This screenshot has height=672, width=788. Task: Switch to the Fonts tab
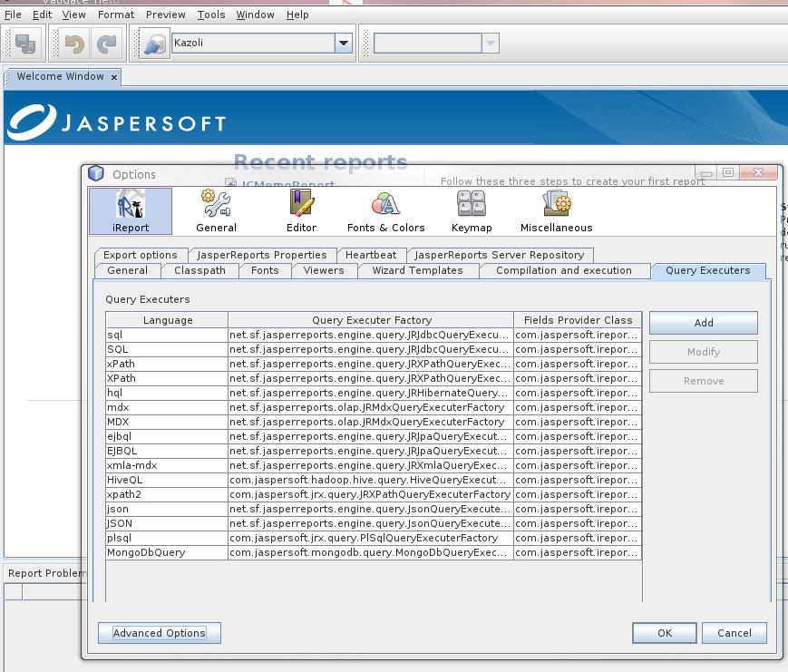coord(265,270)
